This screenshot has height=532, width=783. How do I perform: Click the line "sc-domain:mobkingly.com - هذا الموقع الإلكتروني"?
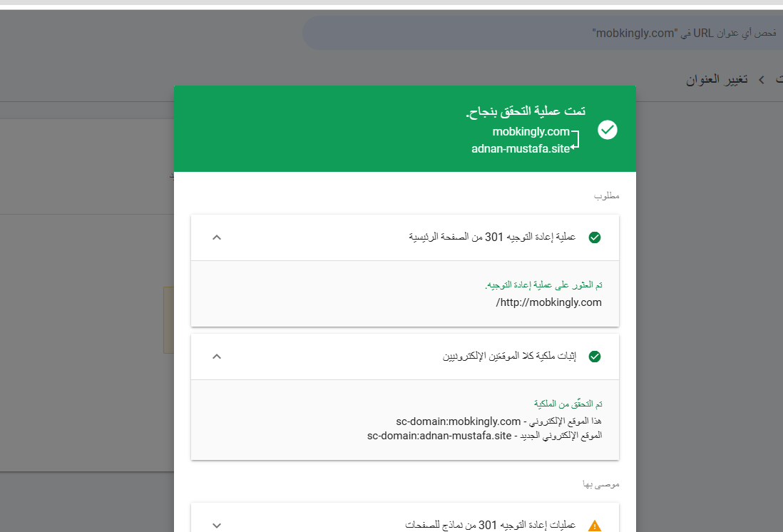click(499, 421)
